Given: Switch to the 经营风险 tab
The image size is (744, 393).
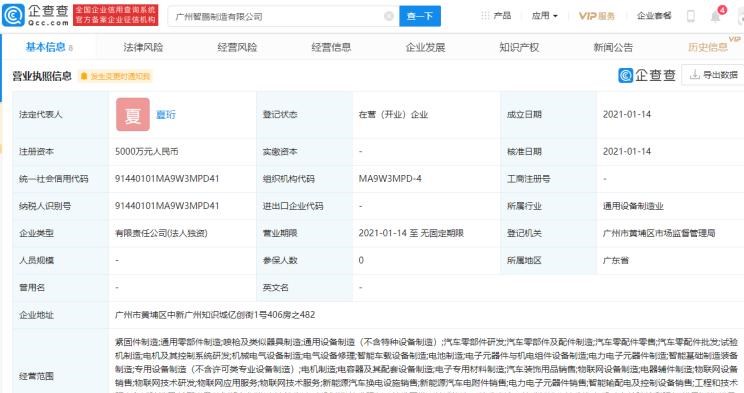Looking at the screenshot, I should [x=237, y=47].
